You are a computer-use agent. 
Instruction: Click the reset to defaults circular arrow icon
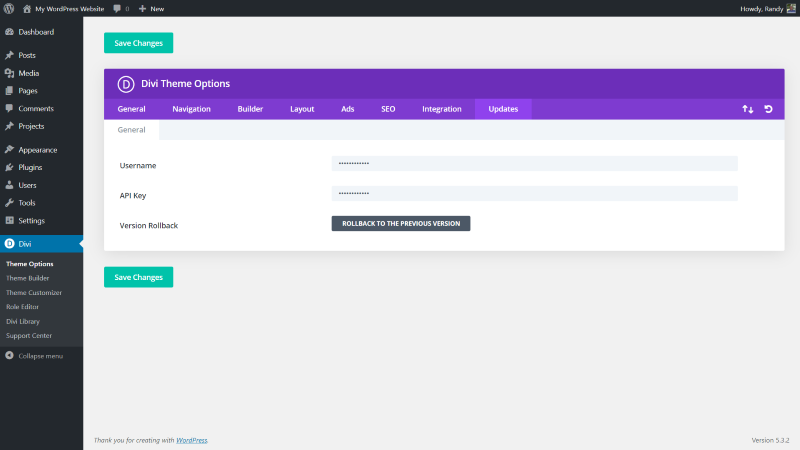[x=768, y=109]
